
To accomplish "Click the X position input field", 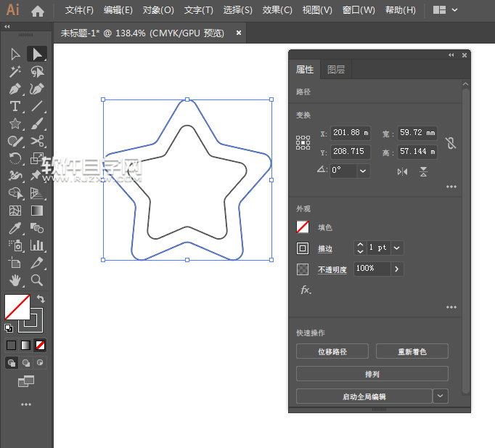I will 351,133.
